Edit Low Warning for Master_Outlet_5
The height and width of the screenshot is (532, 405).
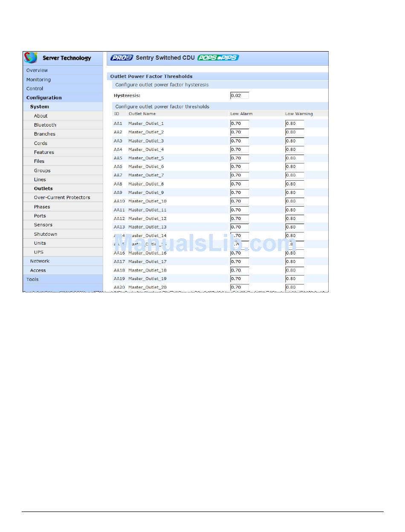coord(295,158)
